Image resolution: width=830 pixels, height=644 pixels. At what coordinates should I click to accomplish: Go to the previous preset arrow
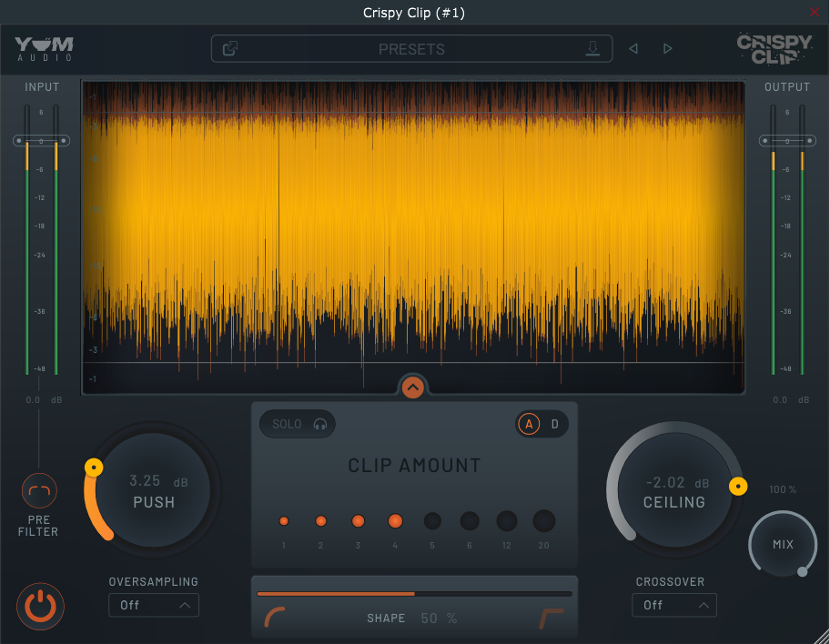click(x=633, y=49)
